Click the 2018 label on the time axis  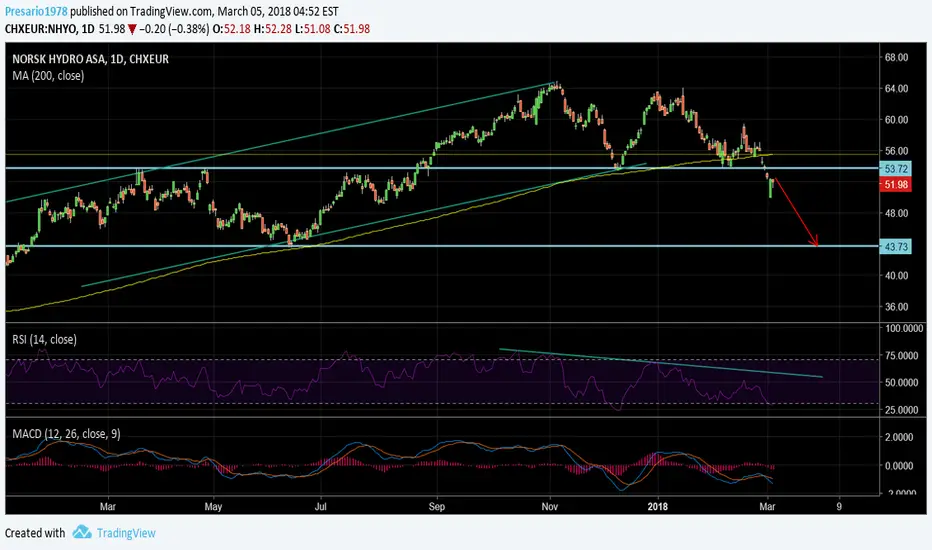point(657,507)
